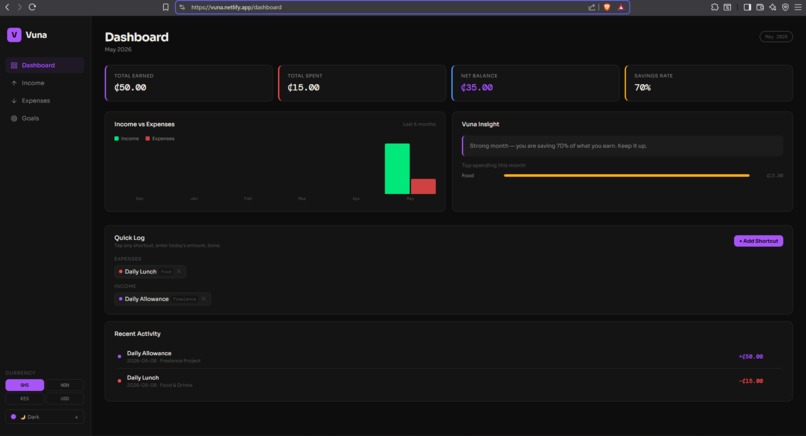Open the Leo AI sparkle icon

pyautogui.click(x=773, y=7)
